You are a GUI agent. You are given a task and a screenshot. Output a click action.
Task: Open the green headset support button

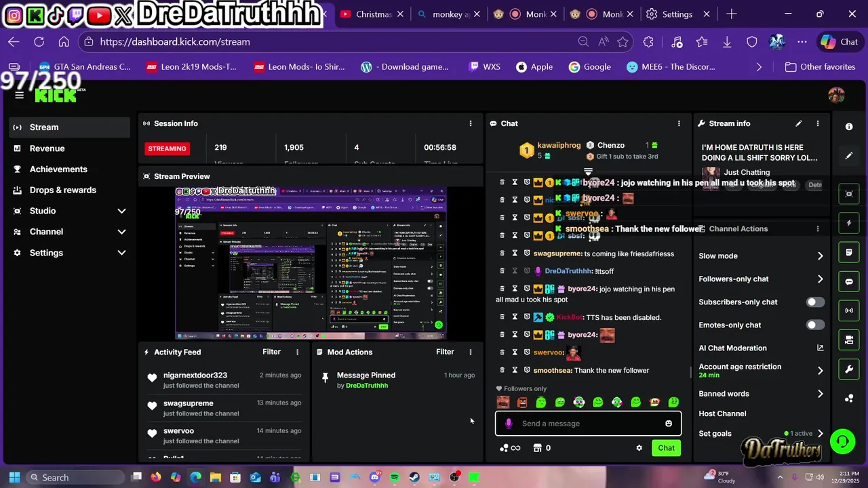[x=842, y=442]
